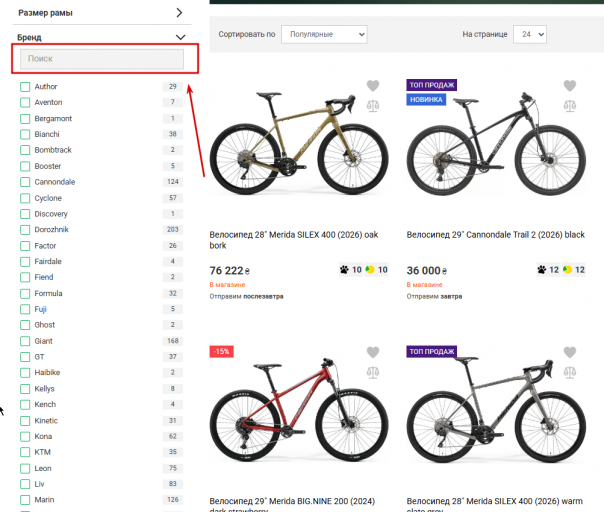This screenshot has height=512, width=604.
Task: Click the Factor brand label
Action: tap(45, 246)
